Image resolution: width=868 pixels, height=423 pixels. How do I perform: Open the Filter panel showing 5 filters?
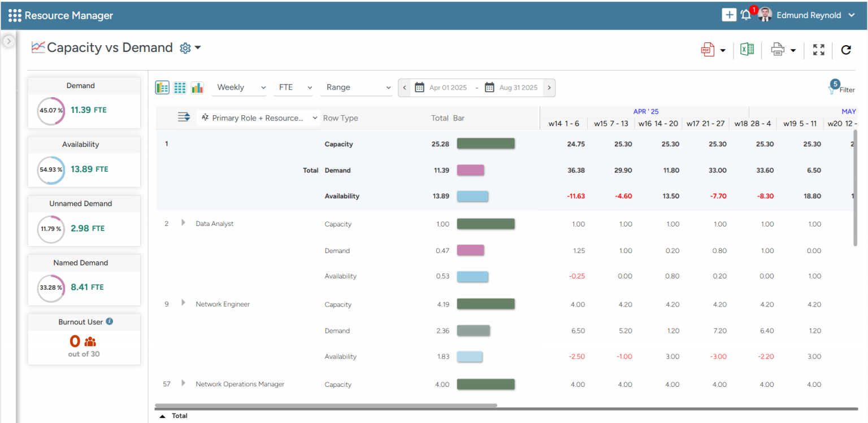pos(841,89)
